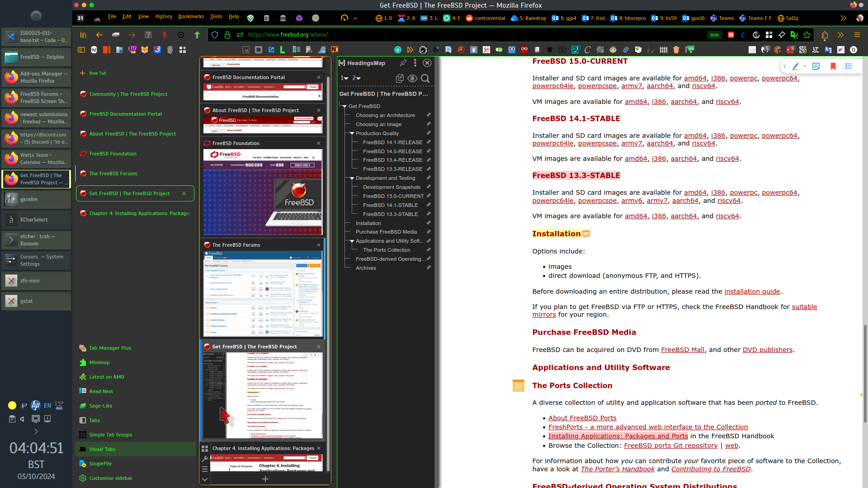Open heading level 1 dropdown in HeadingsMap
The width and height of the screenshot is (868, 488).
344,78
